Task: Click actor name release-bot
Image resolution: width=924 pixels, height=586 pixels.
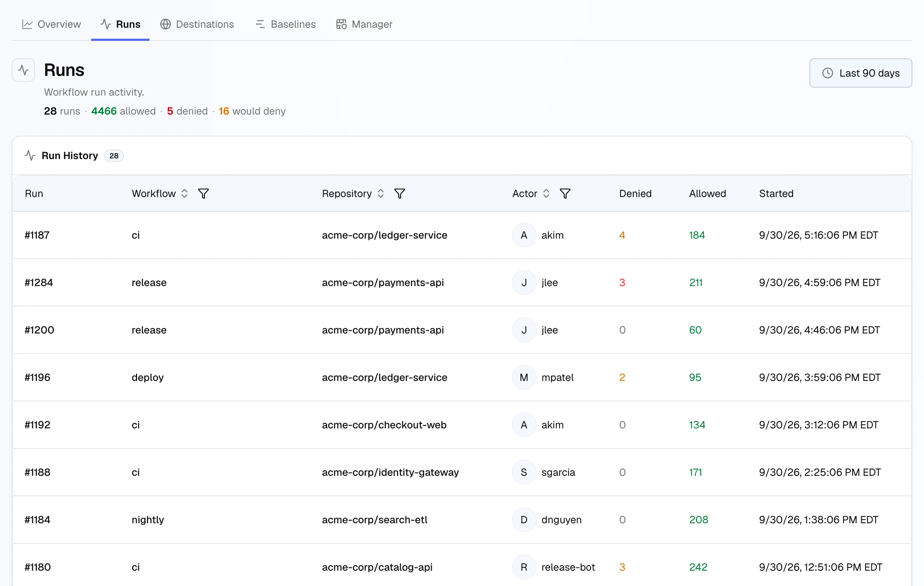Action: 568,567
